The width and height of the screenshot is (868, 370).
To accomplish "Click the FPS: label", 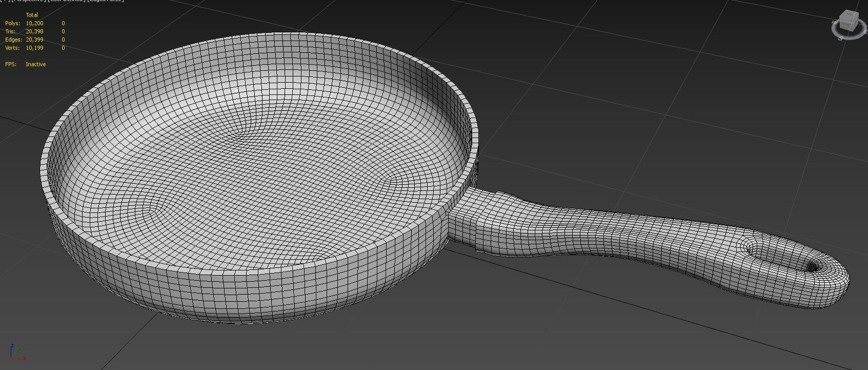I will click(x=11, y=64).
